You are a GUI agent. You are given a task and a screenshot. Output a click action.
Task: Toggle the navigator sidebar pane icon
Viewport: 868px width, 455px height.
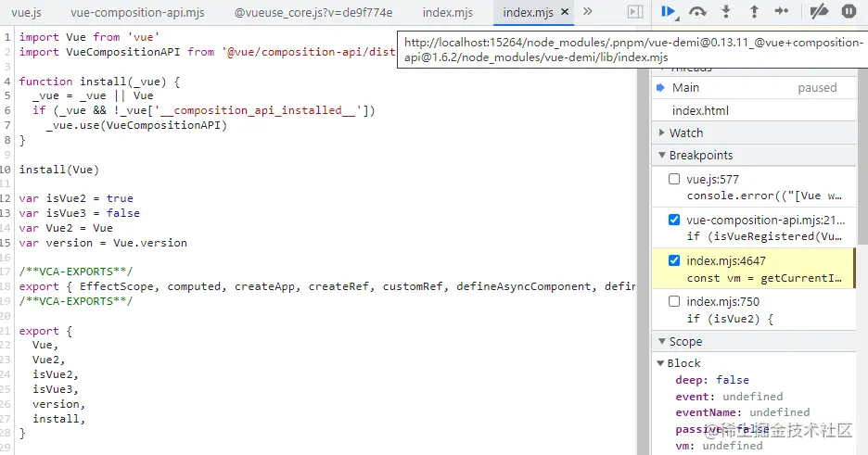635,12
